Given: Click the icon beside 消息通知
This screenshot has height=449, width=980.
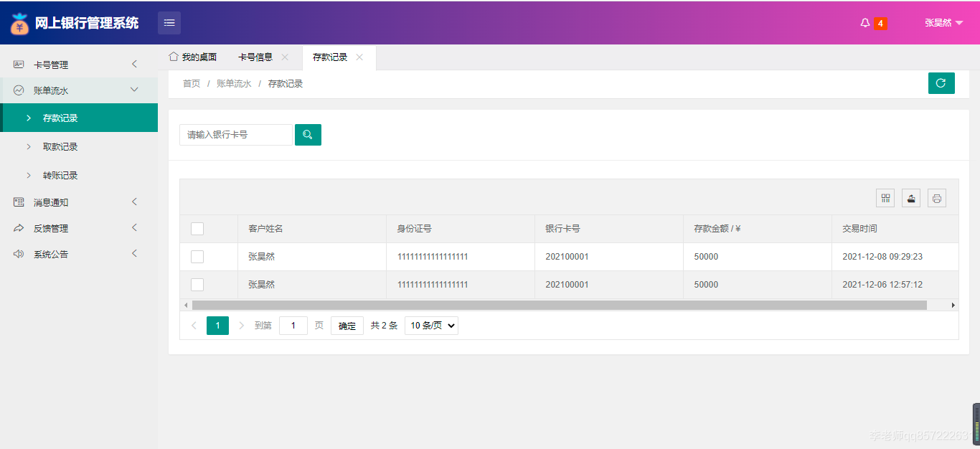Looking at the screenshot, I should pos(19,202).
